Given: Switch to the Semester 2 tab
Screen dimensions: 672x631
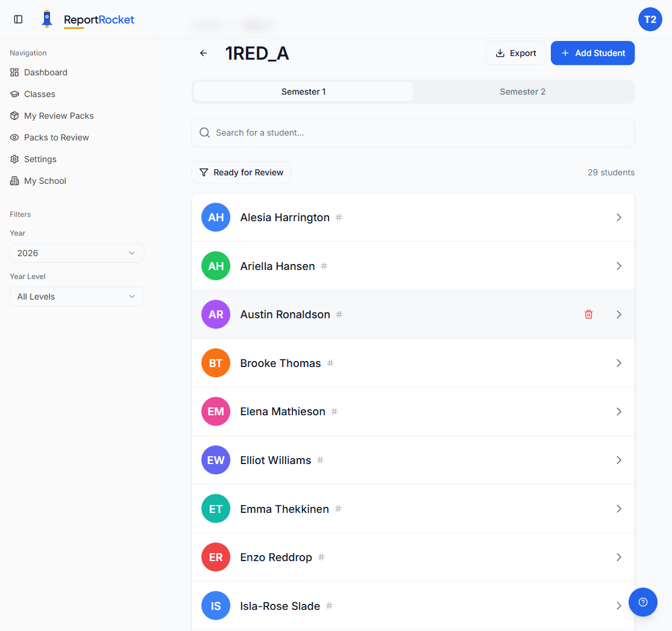Looking at the screenshot, I should pos(523,92).
